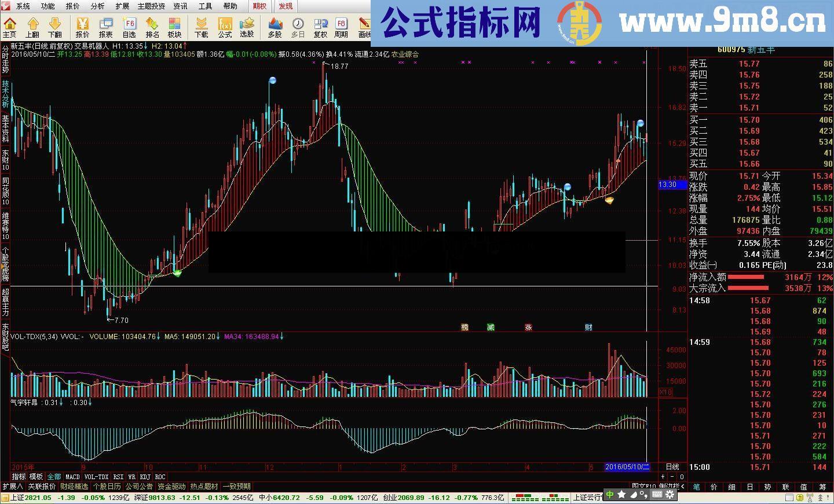Image resolution: width=834 pixels, height=504 pixels.
Task: Open the 公式 formula manager icon
Action: point(225,25)
